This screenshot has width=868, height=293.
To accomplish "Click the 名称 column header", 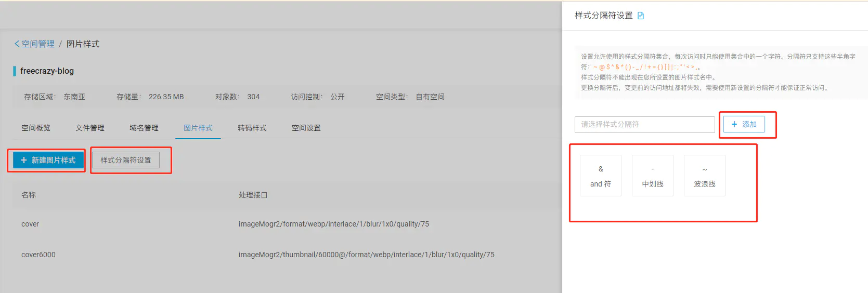I will [x=29, y=195].
